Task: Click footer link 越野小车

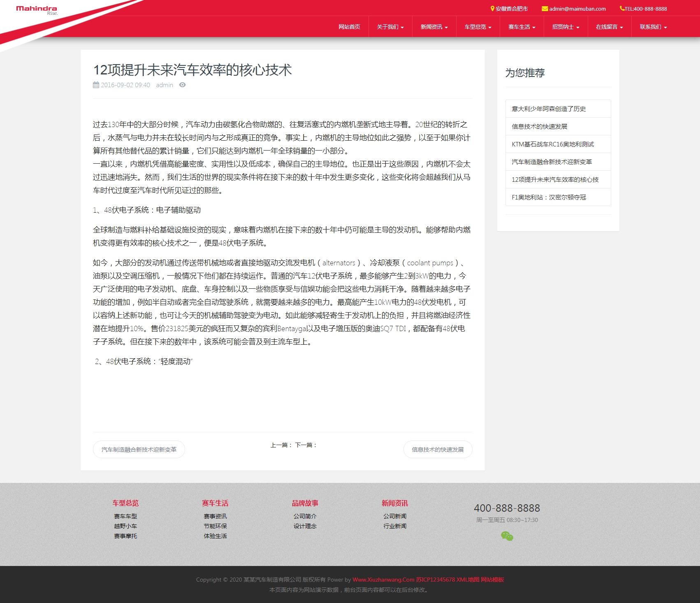Action: point(125,526)
